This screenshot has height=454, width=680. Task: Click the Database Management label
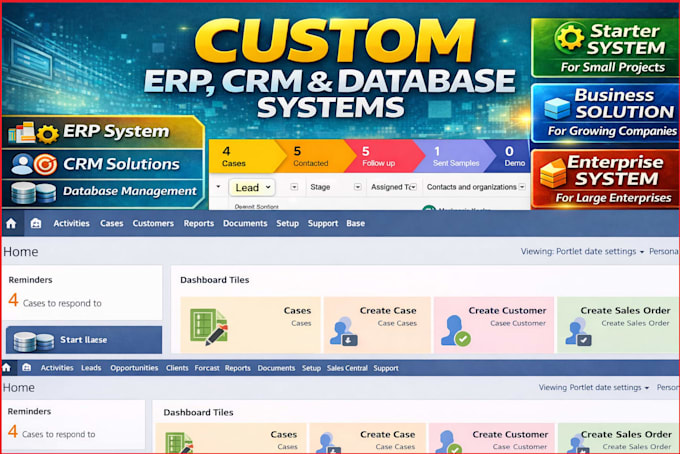[130, 191]
